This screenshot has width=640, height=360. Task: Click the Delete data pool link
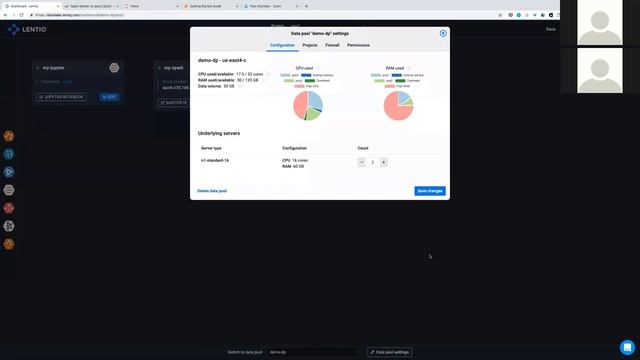point(212,191)
